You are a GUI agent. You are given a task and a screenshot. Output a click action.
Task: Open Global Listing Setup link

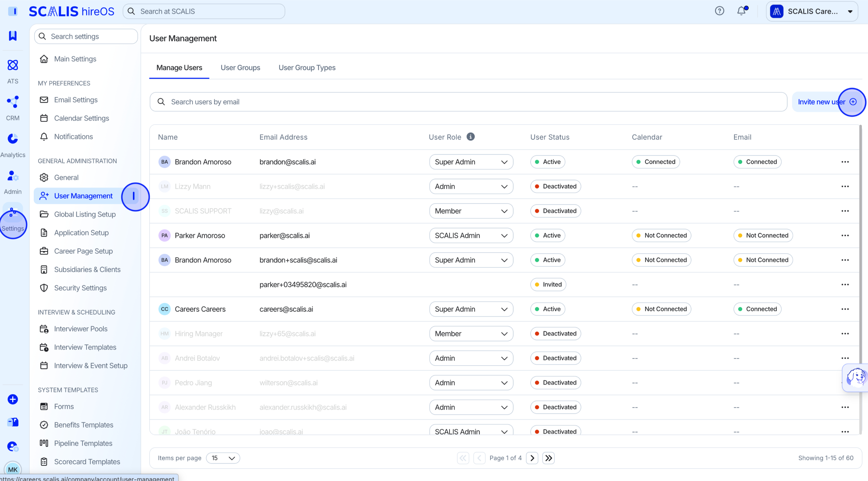coord(85,214)
